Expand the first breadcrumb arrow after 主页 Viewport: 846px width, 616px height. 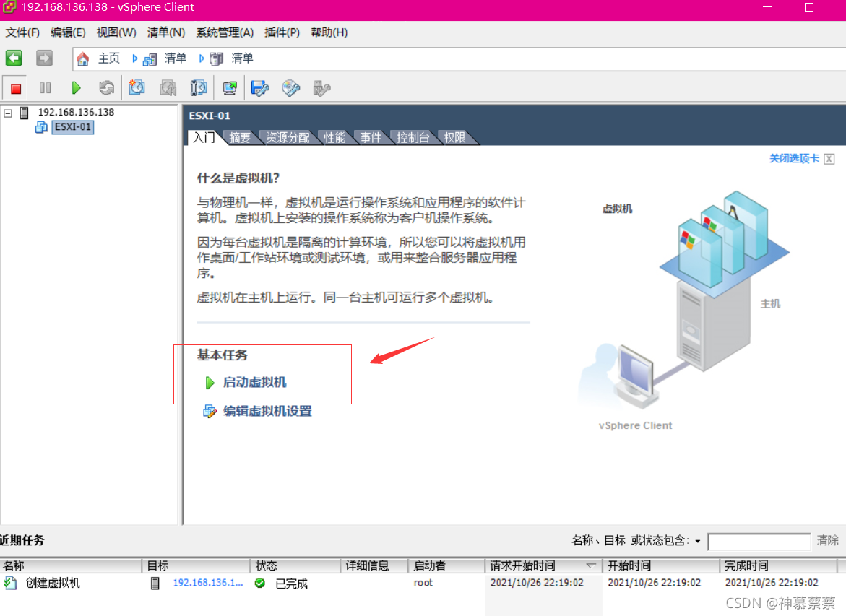coord(135,58)
